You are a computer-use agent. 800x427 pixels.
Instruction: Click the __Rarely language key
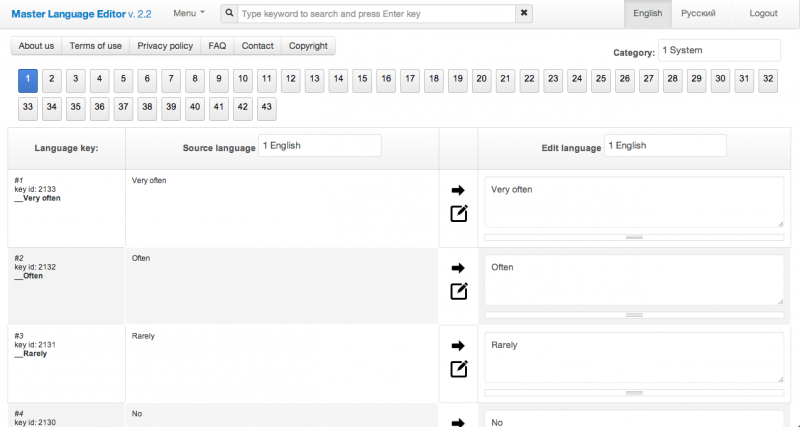pos(31,354)
